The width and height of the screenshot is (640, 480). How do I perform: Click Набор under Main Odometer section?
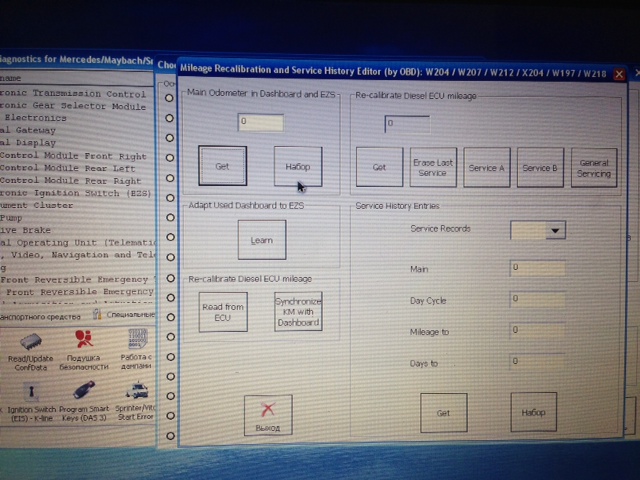pos(298,167)
